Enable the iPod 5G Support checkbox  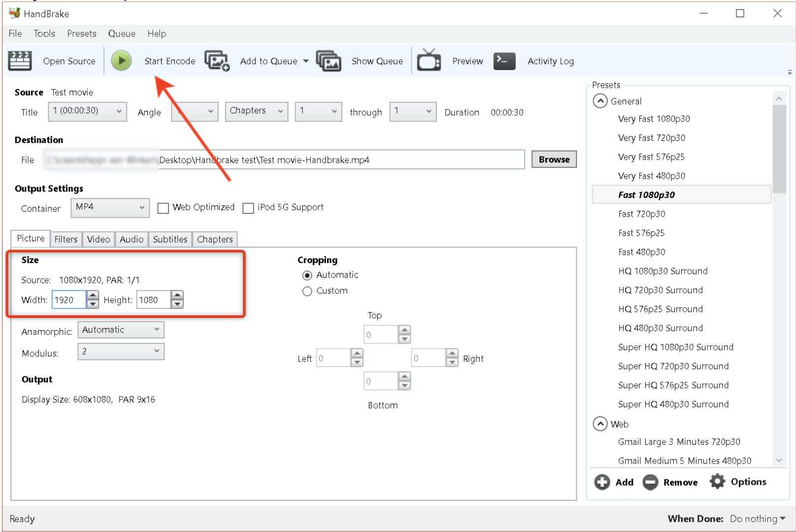coord(248,208)
